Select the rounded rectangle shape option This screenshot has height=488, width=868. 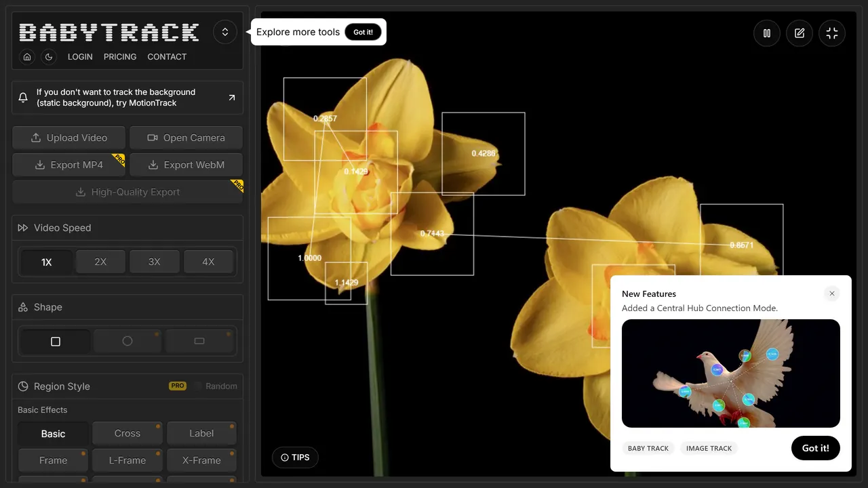coord(199,341)
